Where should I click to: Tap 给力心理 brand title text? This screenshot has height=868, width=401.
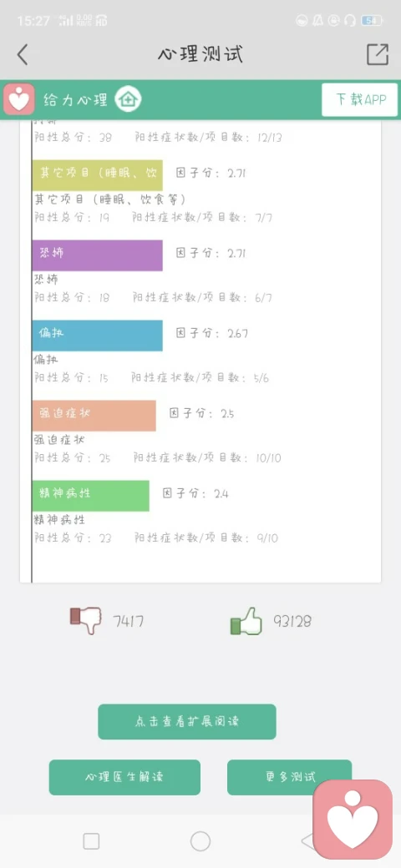pyautogui.click(x=76, y=100)
